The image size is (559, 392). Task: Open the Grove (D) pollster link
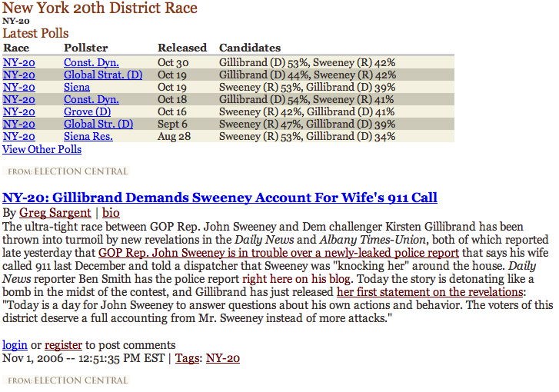(x=88, y=112)
